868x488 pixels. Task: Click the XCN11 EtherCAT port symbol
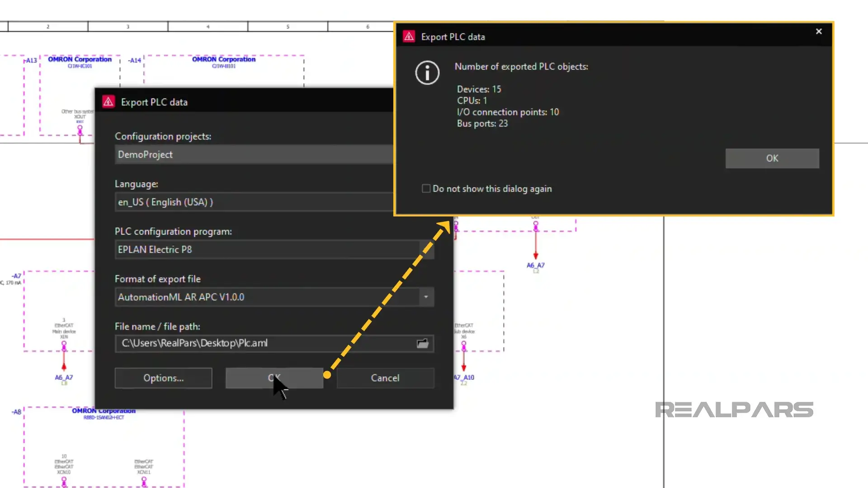[x=144, y=482]
